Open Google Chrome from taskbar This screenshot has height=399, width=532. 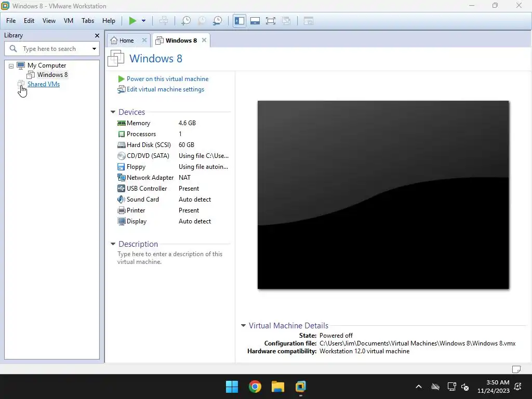(255, 387)
